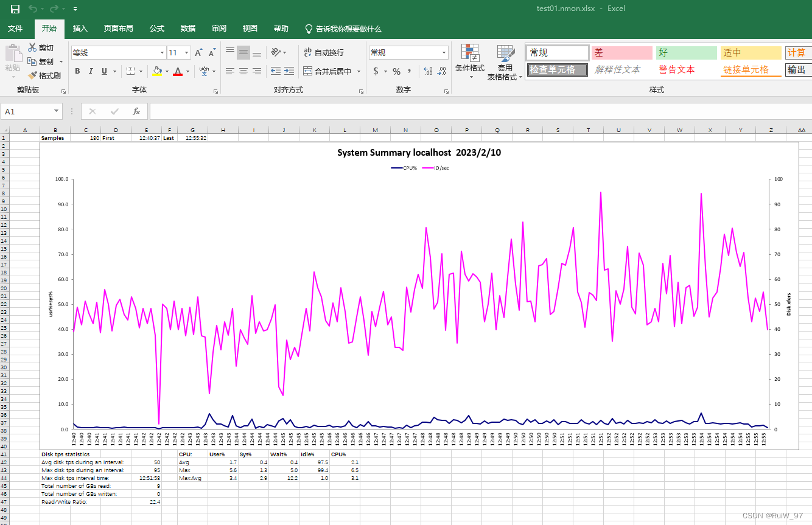Viewport: 812px width, 525px height.
Task: Increase font size with large A
Action: click(198, 53)
